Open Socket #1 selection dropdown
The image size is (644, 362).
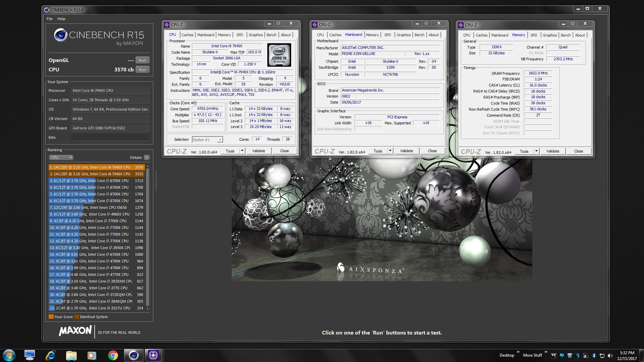point(207,140)
